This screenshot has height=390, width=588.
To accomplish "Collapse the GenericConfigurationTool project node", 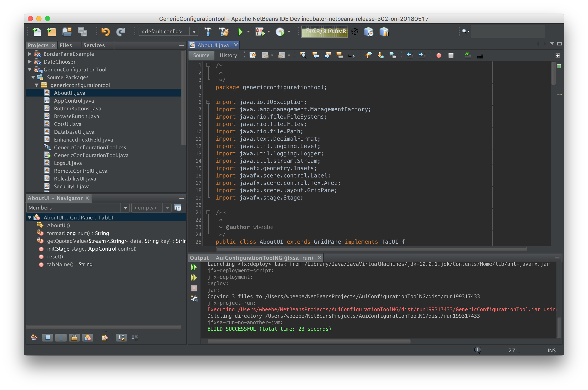I will click(x=30, y=69).
